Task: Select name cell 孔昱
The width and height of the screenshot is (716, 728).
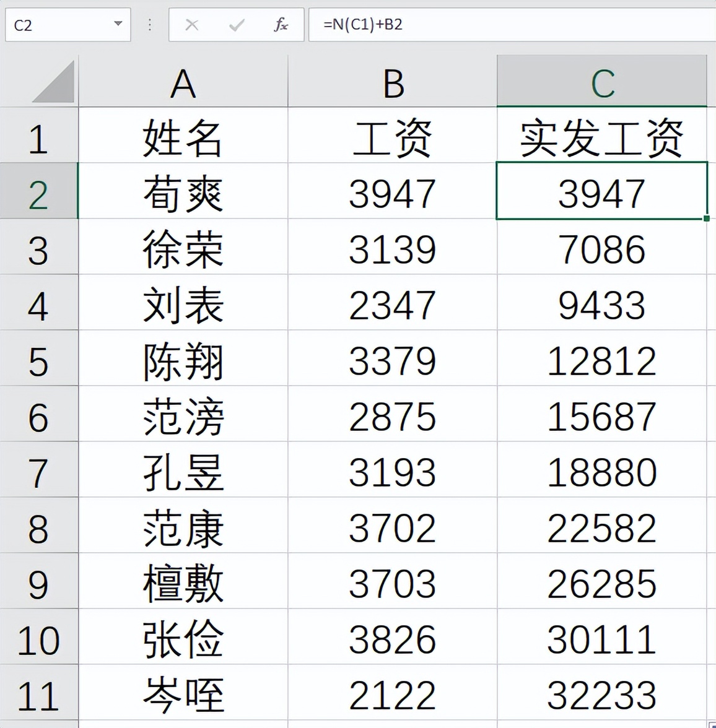Action: [183, 469]
